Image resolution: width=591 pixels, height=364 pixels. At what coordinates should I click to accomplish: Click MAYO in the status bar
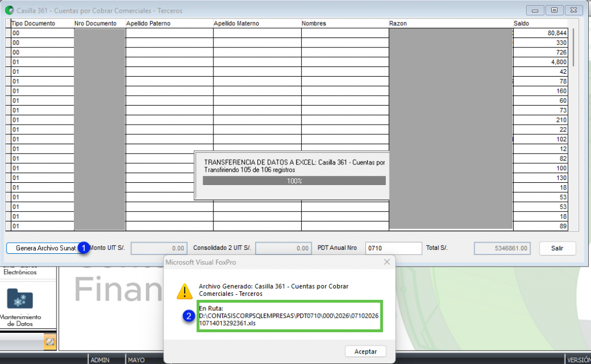pos(136,360)
